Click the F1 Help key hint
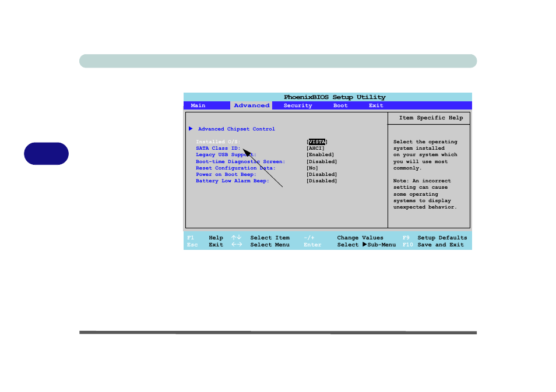556x392 pixels. coord(205,238)
